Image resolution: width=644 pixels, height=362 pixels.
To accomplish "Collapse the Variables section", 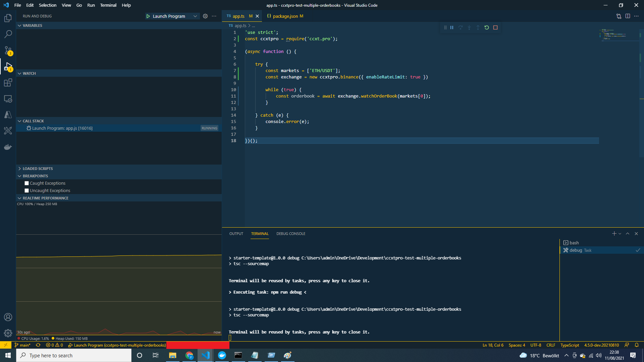I will click(32, 25).
